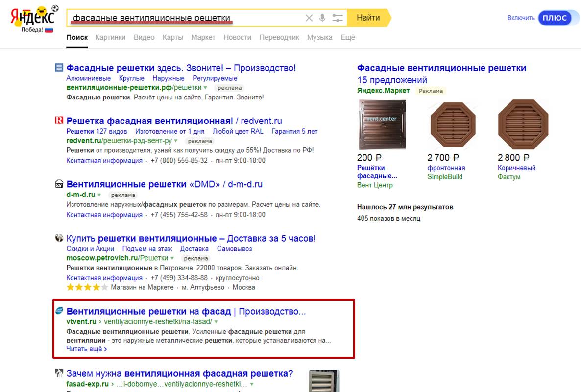This screenshot has width=581, height=392.
Task: Click the d-m-d.ru favicon
Action: pyautogui.click(x=59, y=184)
